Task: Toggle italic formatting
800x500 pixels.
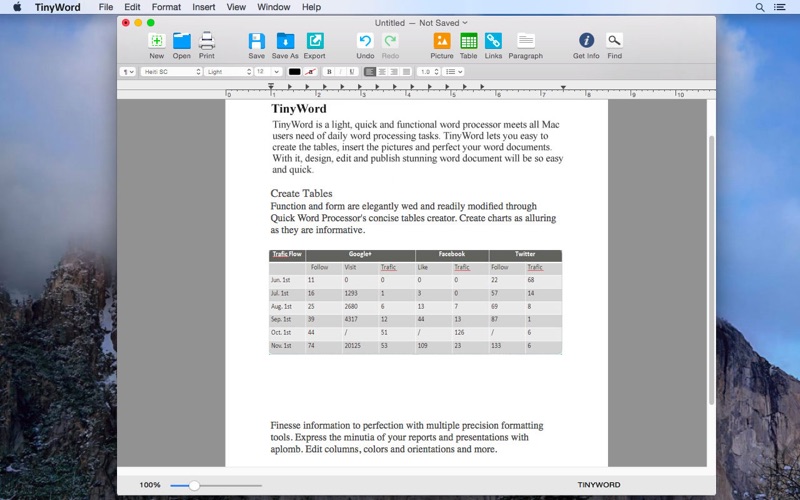Action: 340,72
